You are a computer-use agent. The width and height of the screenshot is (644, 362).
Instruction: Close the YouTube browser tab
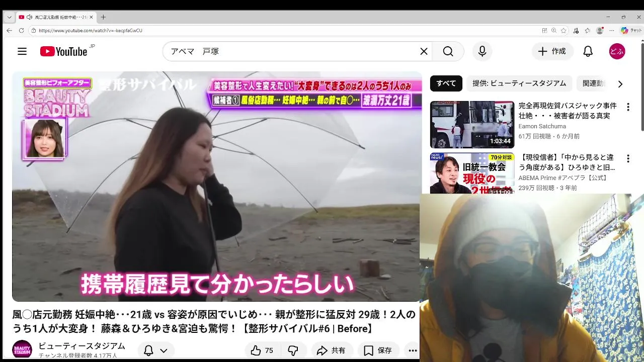[x=91, y=17]
